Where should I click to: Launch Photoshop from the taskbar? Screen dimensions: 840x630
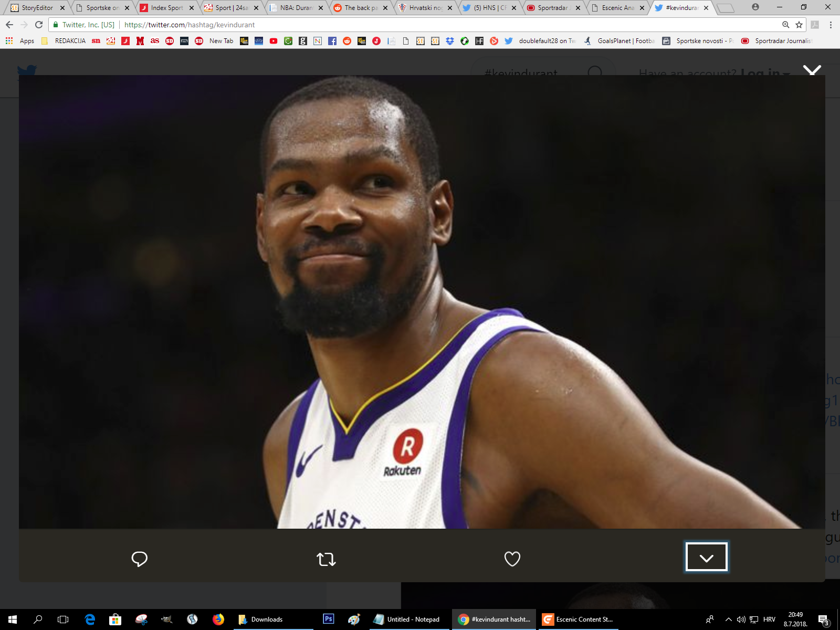click(329, 619)
